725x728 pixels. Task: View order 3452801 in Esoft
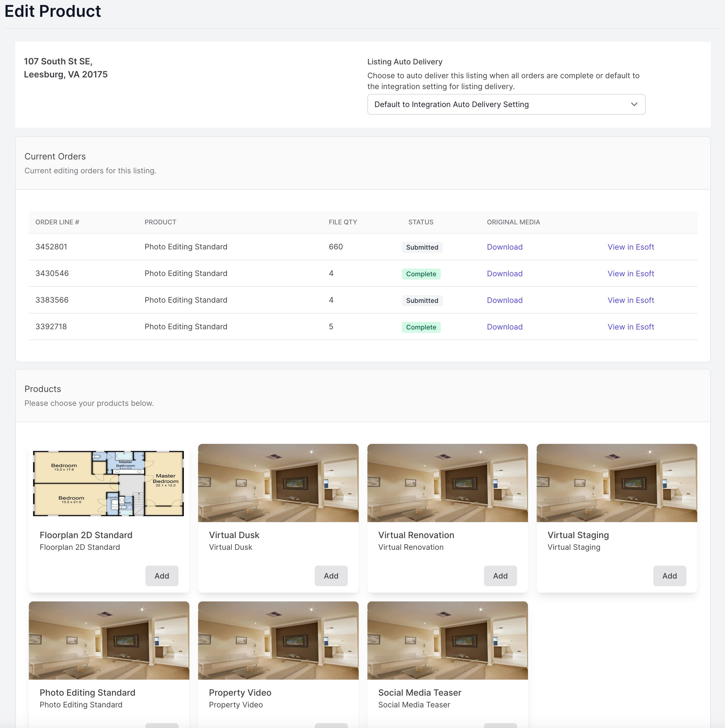coord(630,247)
